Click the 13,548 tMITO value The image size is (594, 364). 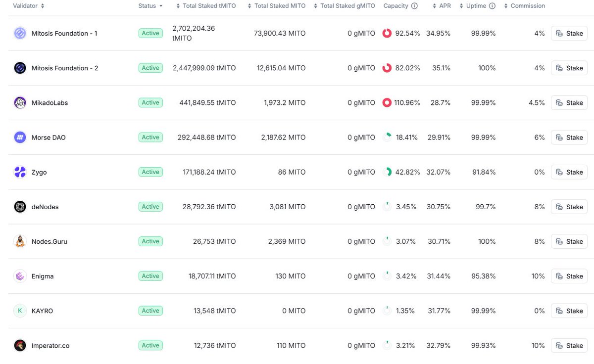pyautogui.click(x=215, y=311)
